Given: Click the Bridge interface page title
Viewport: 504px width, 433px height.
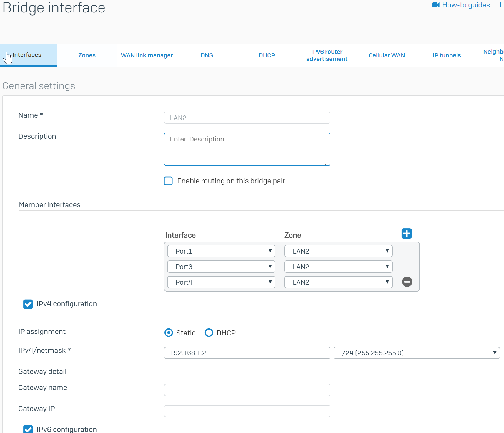Looking at the screenshot, I should [x=54, y=7].
